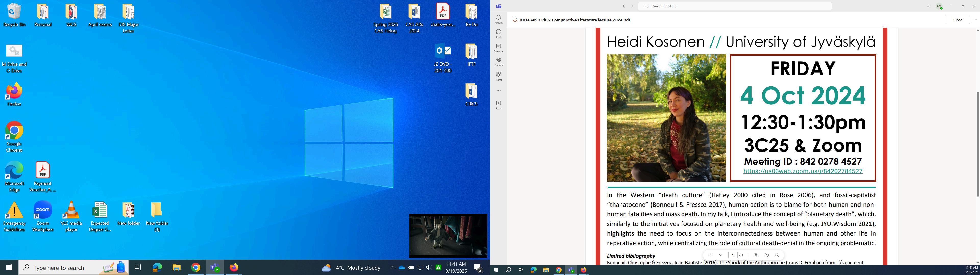The image size is (980, 275).
Task: Show hidden system tray icons
Action: (x=392, y=267)
